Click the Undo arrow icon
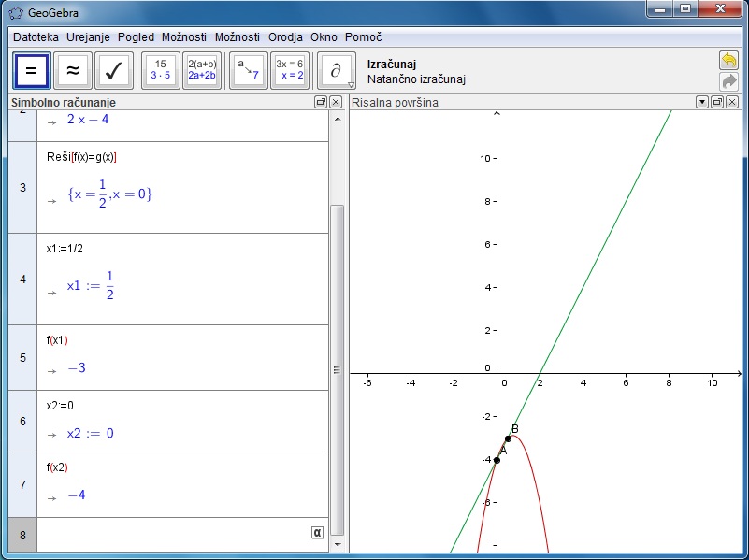 click(x=728, y=61)
